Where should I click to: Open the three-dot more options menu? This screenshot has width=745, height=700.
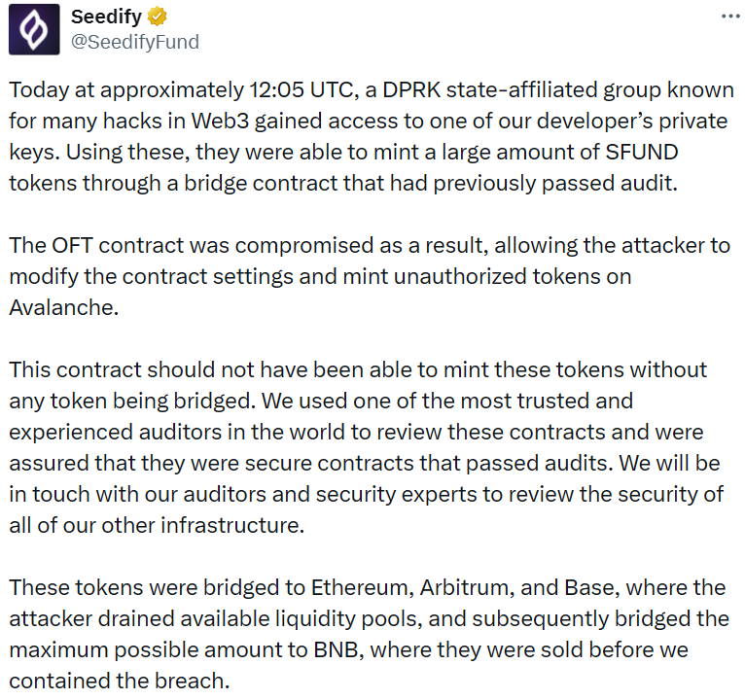(729, 17)
